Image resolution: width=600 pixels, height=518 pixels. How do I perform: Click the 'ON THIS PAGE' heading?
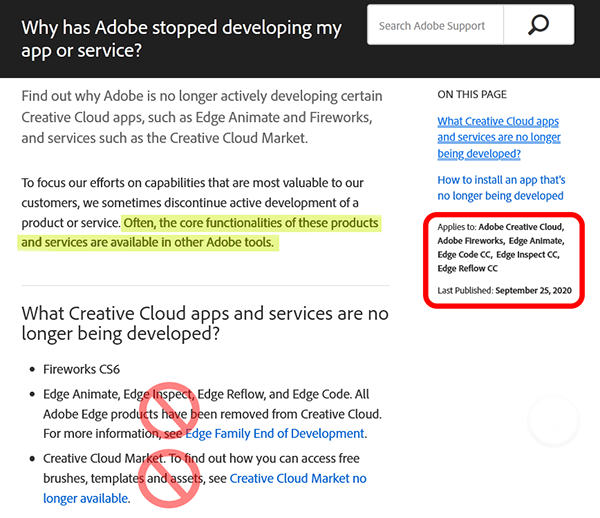(472, 94)
